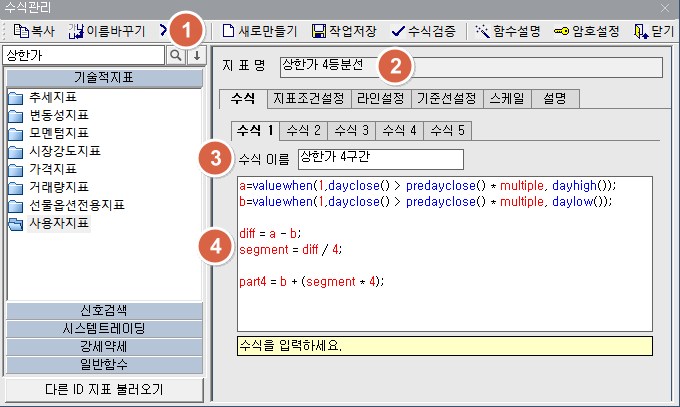Open the 선물옵션전용지표 folder

pyautogui.click(x=67, y=205)
